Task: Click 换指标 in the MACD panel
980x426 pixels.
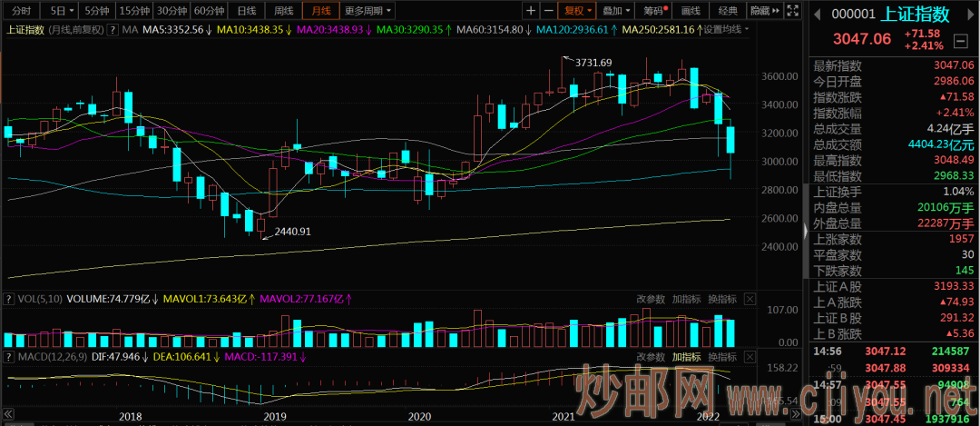Action: click(722, 357)
